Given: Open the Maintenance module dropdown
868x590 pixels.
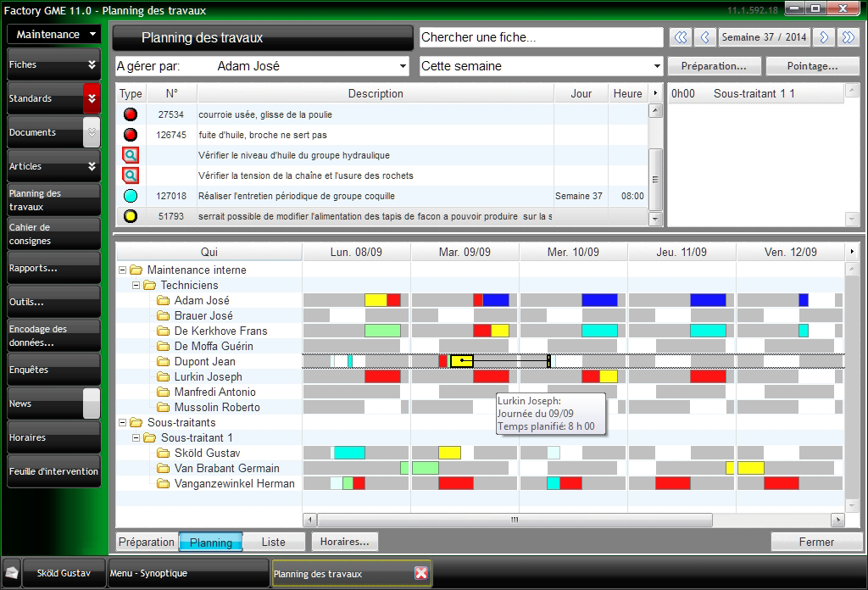Looking at the screenshot, I should tap(53, 34).
